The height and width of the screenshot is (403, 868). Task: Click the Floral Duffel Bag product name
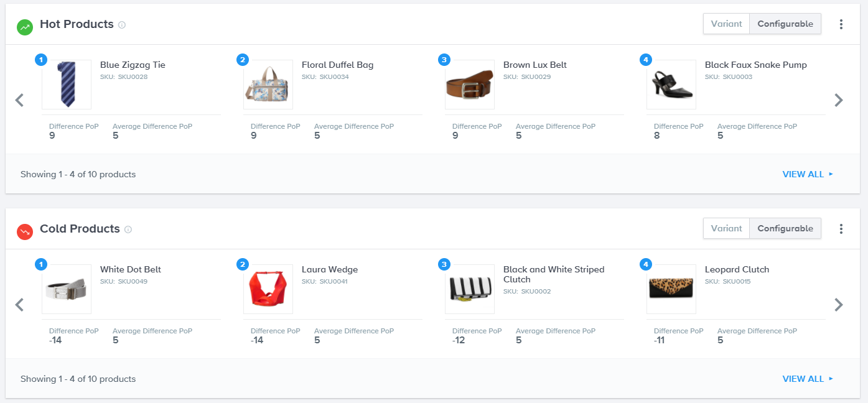(x=337, y=65)
